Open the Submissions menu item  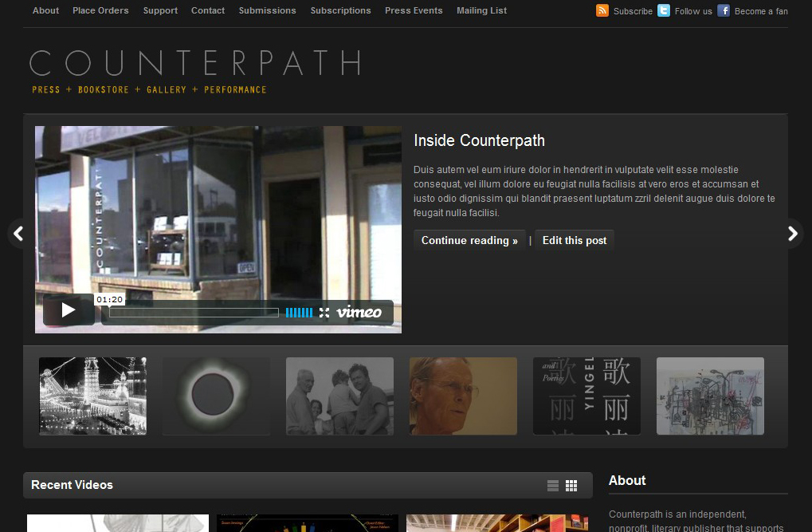[x=267, y=10]
